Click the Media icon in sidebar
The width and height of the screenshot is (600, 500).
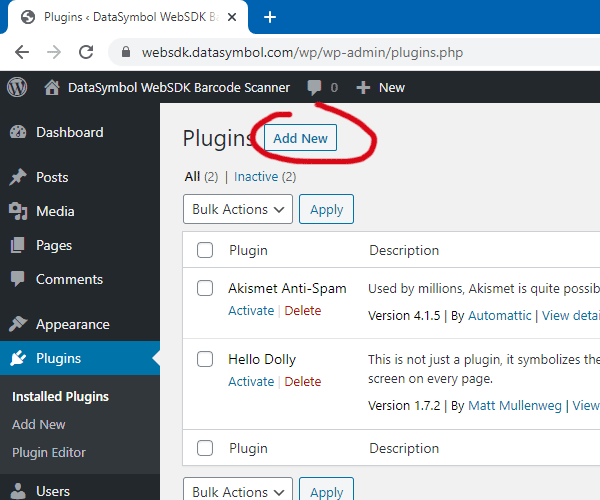[x=18, y=211]
